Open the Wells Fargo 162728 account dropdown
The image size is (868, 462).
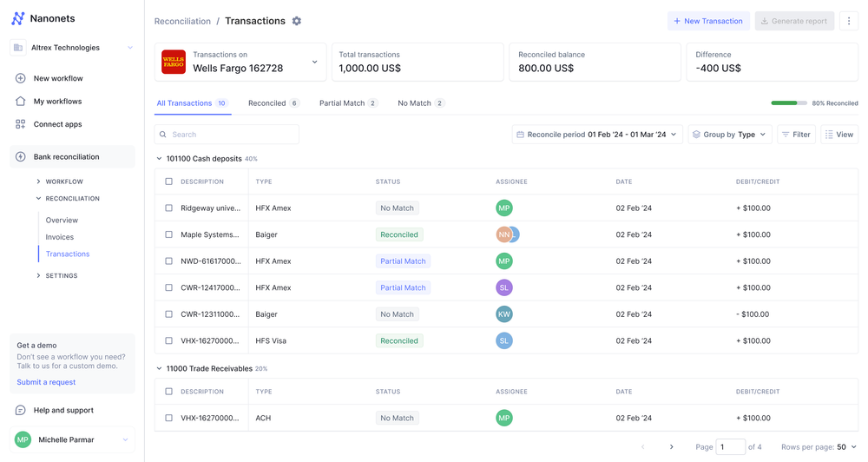pos(314,63)
